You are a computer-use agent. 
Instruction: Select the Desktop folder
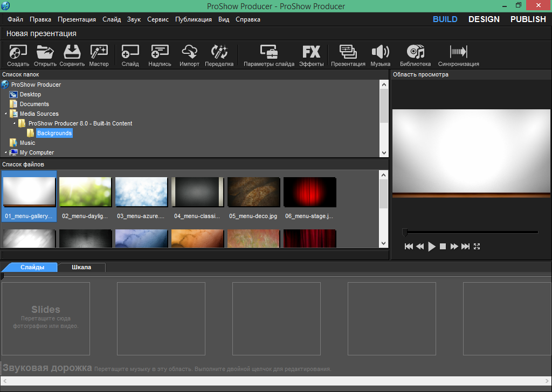coord(30,94)
